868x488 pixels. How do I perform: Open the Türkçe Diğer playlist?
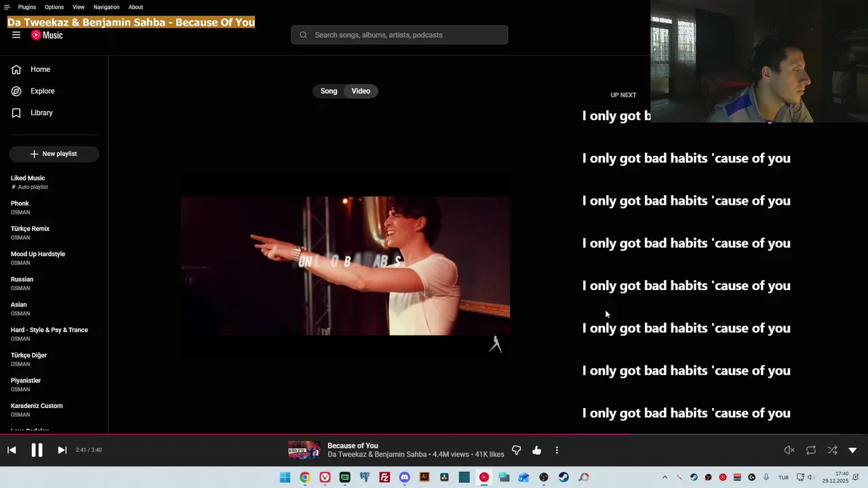point(54,359)
